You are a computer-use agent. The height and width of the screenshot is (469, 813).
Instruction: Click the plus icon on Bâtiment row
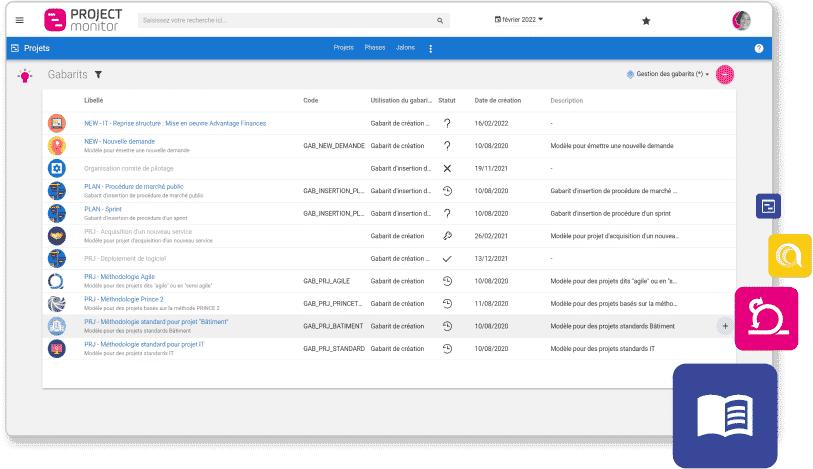(x=725, y=326)
